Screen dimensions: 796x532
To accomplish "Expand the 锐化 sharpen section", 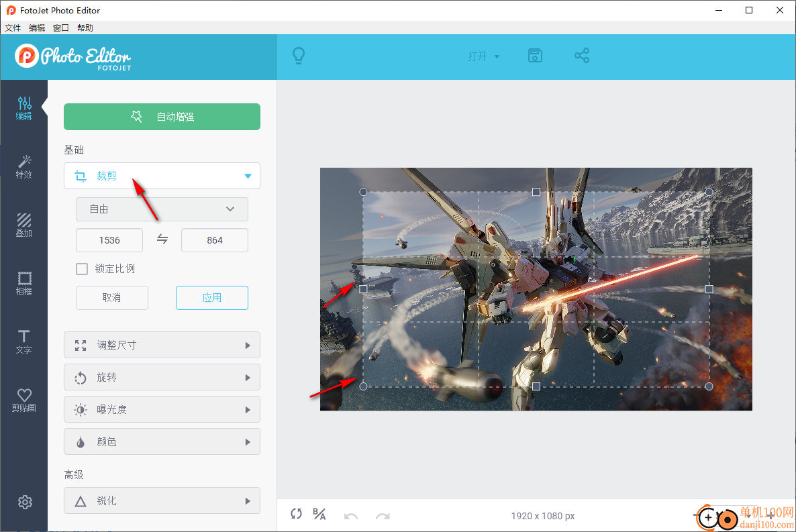I will [162, 500].
